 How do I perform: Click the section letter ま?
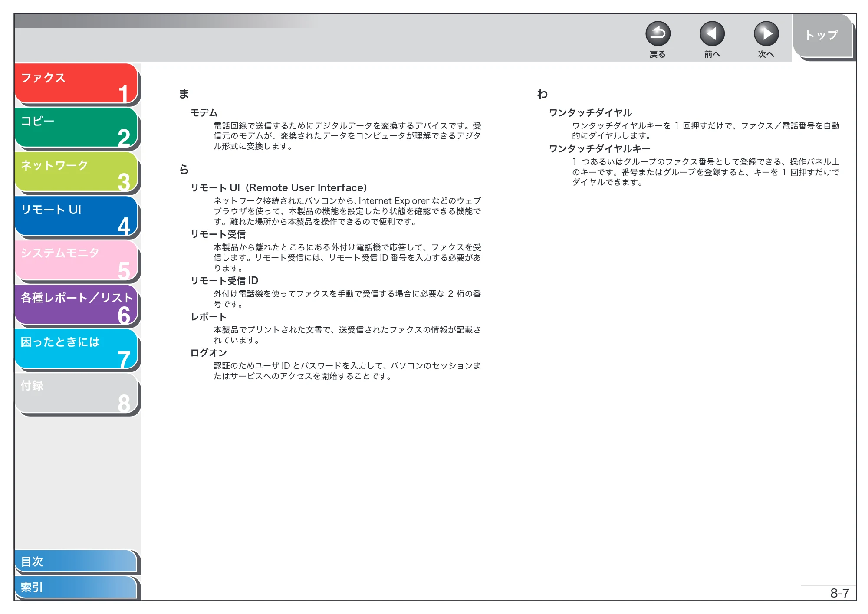184,94
